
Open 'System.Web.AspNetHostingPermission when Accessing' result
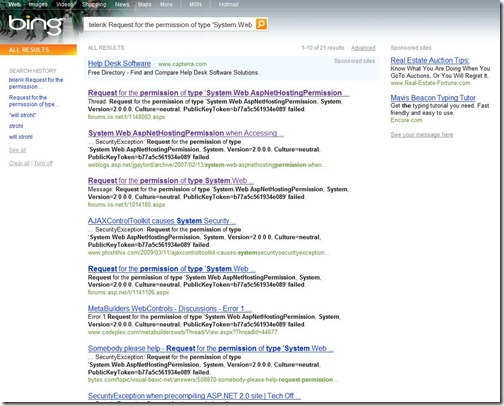tap(186, 133)
